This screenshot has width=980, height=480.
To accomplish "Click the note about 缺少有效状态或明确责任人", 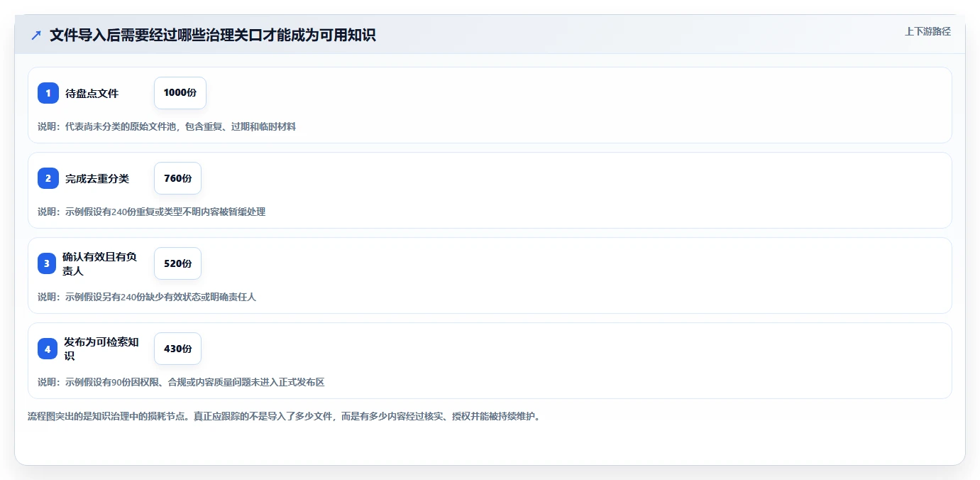I will pos(147,297).
